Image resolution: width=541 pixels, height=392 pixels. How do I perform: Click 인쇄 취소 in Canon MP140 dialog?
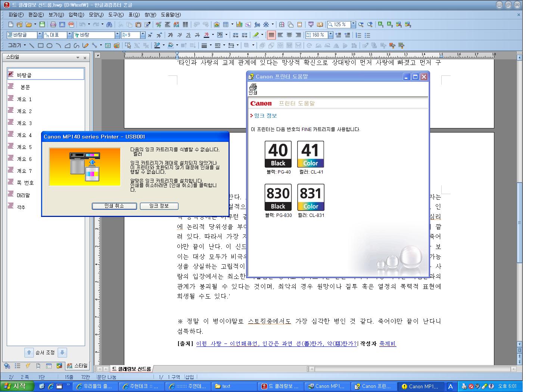click(x=114, y=206)
